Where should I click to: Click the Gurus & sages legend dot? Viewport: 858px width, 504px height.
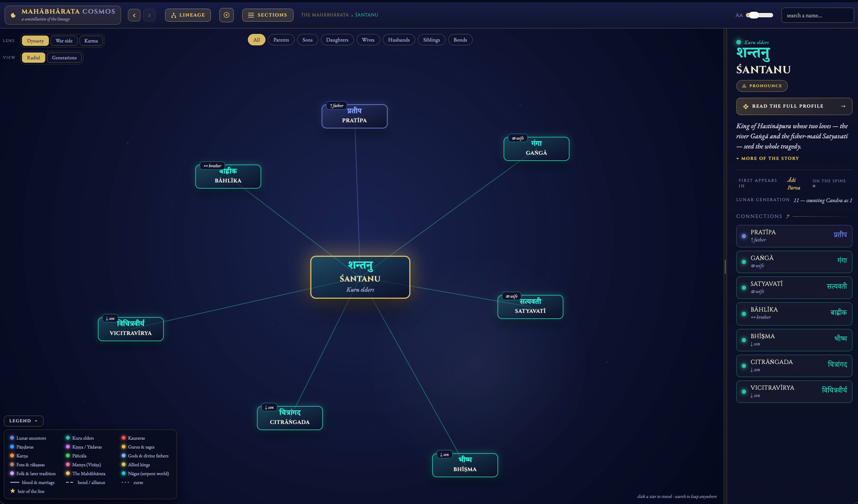(123, 447)
